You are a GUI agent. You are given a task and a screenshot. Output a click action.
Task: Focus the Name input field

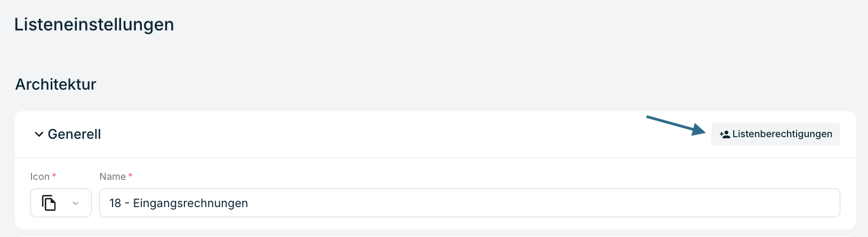[469, 203]
